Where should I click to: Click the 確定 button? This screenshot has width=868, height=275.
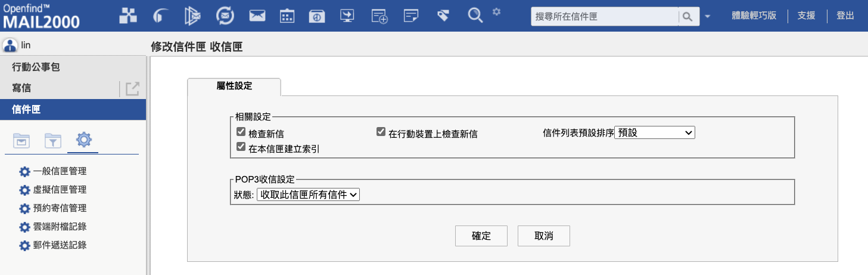point(481,236)
